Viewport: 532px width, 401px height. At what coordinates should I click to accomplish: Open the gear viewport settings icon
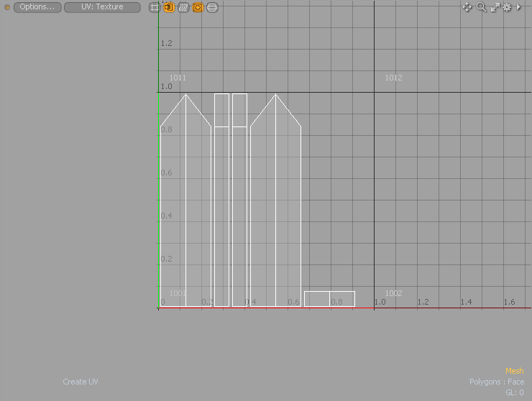[x=507, y=7]
